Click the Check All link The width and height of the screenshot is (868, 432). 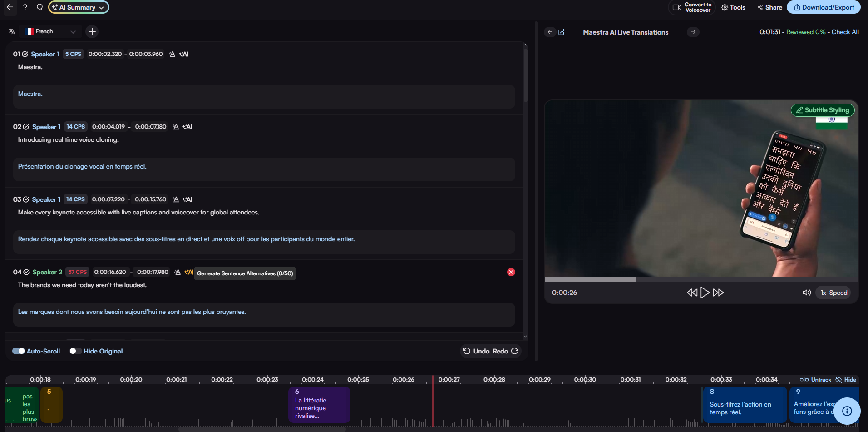coord(845,32)
